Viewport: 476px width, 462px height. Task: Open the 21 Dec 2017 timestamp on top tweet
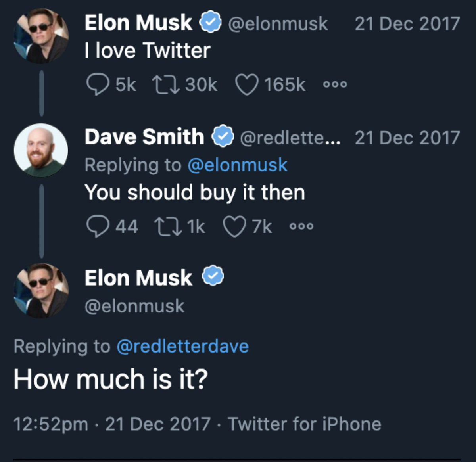click(x=406, y=23)
